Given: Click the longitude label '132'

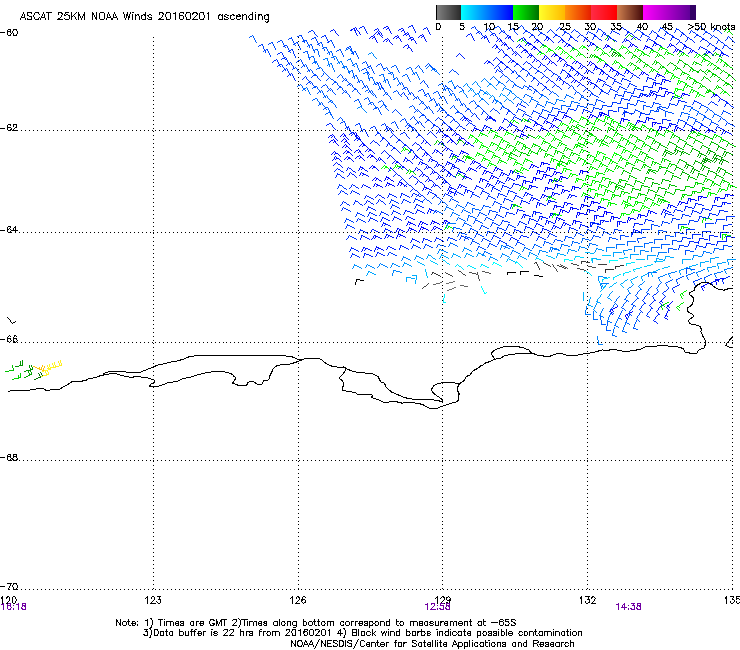Looking at the screenshot, I should [587, 600].
